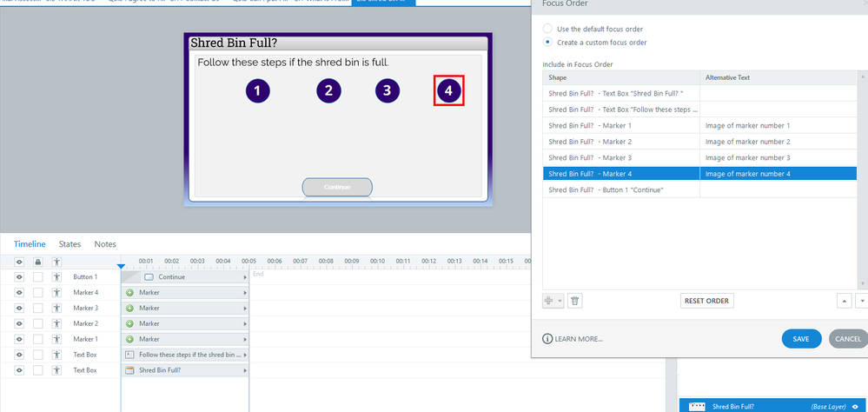Click the Continue button on the slide
The height and width of the screenshot is (412, 868).
tap(337, 187)
